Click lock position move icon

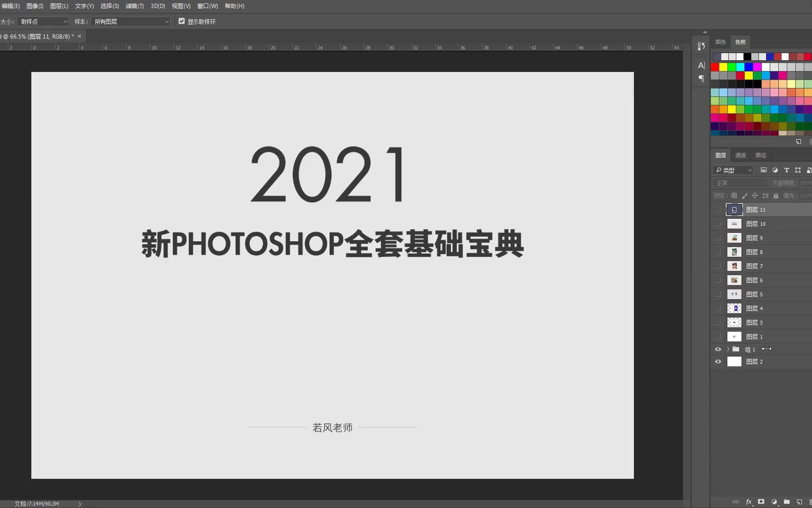(x=755, y=196)
